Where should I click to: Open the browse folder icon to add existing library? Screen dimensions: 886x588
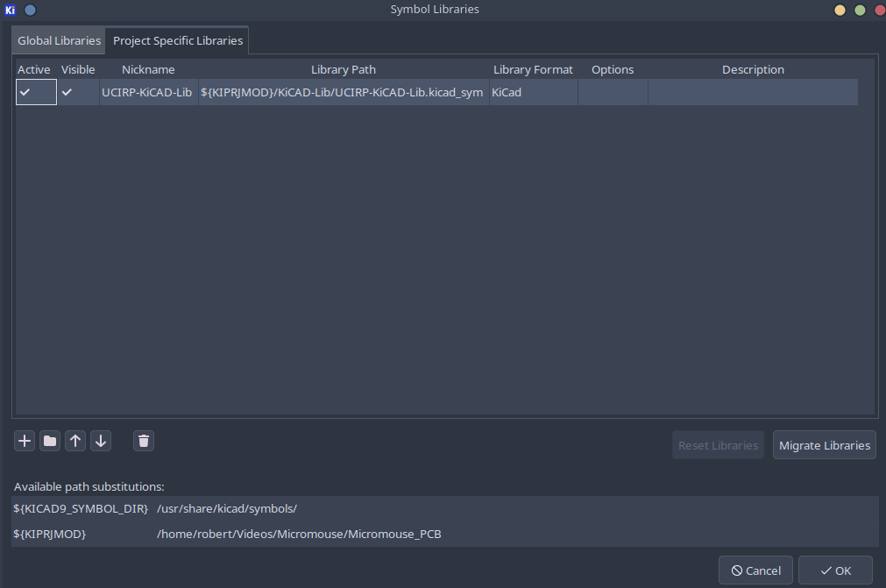pos(49,441)
